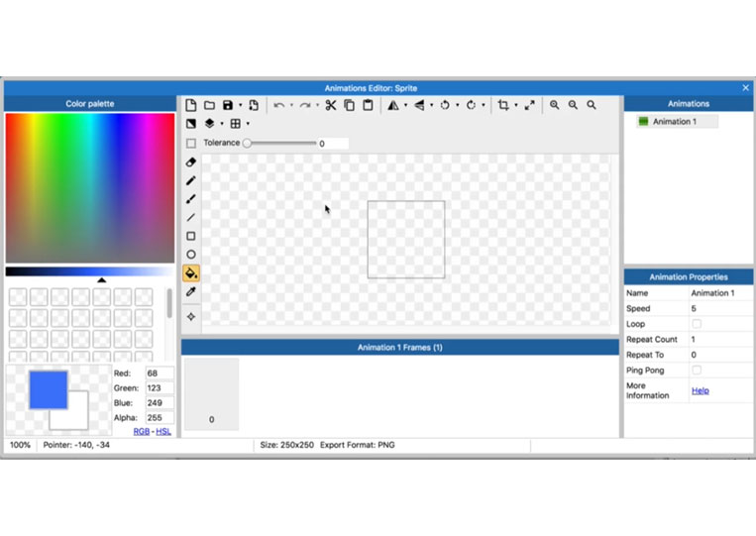Copy selection with copy icon
Viewport: 756px width, 536px height.
pos(349,105)
